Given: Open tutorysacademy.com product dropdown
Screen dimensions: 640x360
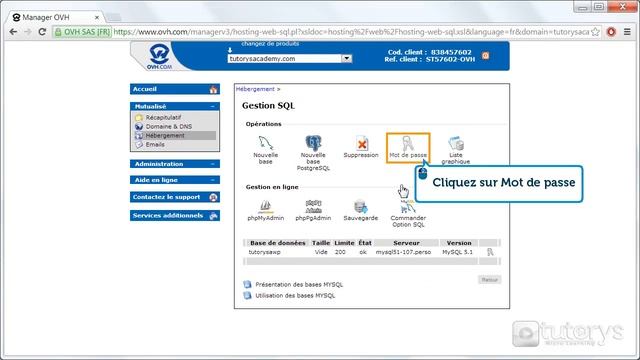Looking at the screenshot, I should pos(347,58).
